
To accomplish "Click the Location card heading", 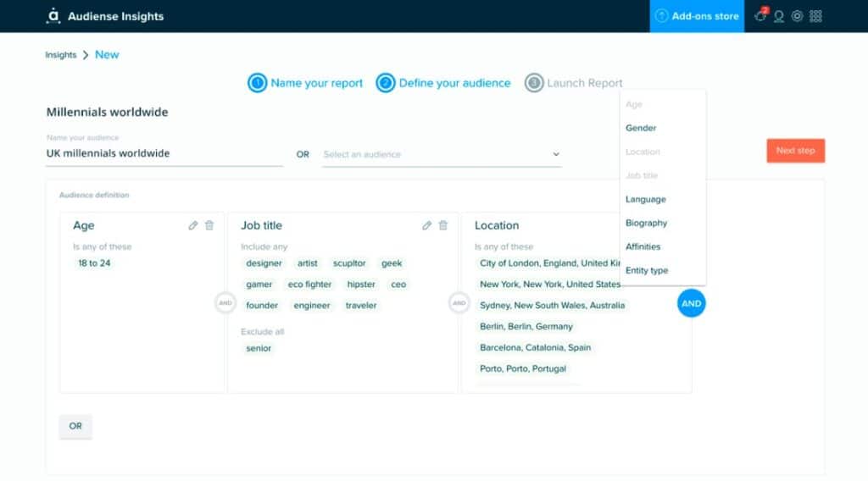I will click(497, 225).
